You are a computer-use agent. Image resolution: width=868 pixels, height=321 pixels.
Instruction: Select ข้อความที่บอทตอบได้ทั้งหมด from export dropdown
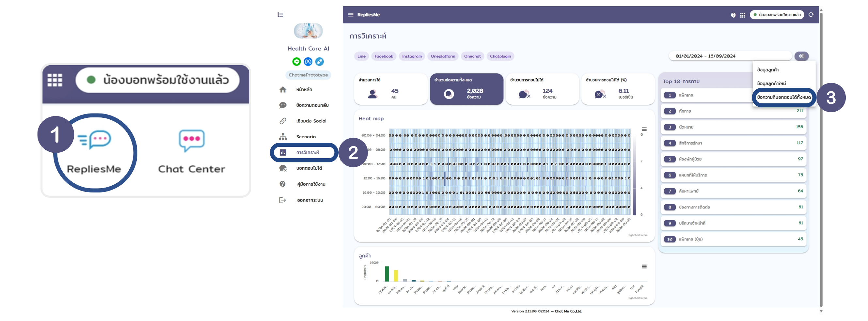coord(783,97)
